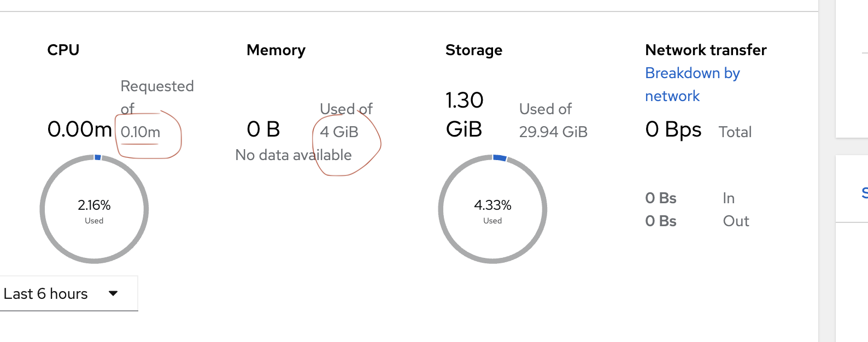Click the blue used segment of Storage donut
This screenshot has width=868, height=342.
pos(500,158)
